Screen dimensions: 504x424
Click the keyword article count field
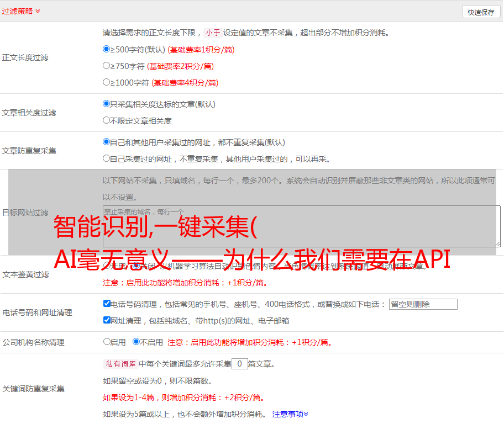tap(239, 364)
